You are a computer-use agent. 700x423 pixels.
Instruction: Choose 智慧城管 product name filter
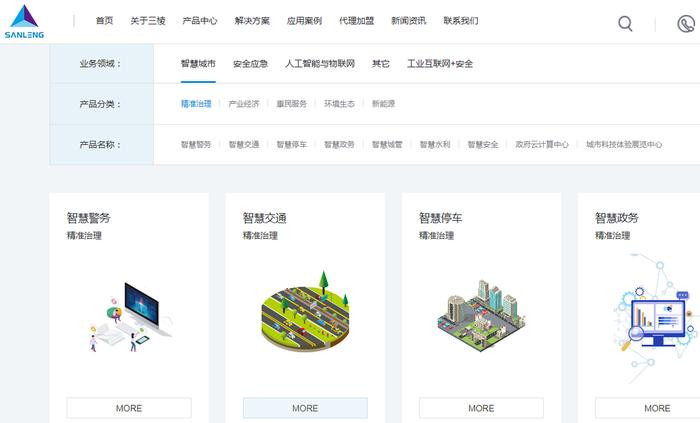click(x=387, y=144)
